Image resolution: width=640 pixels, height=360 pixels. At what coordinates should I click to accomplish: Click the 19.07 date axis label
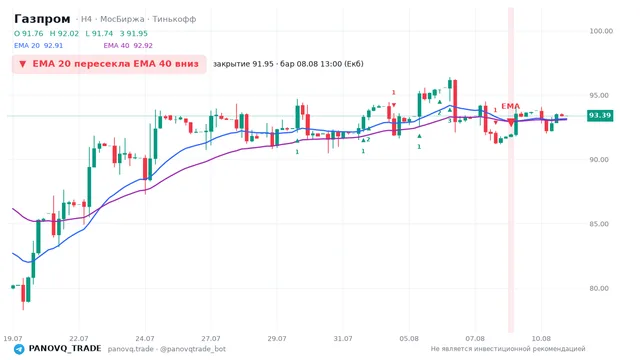click(x=13, y=338)
